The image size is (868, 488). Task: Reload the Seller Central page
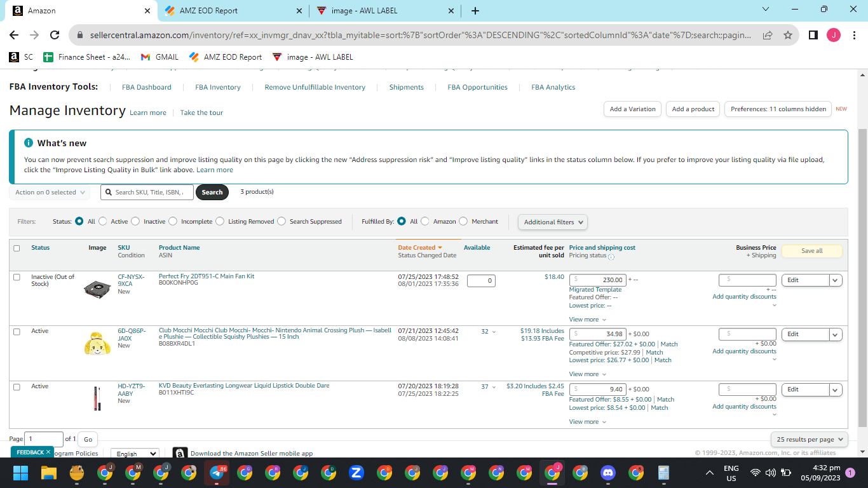55,35
